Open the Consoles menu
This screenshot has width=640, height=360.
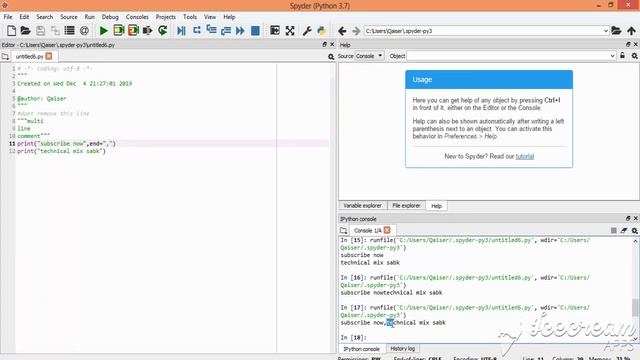pos(137,17)
